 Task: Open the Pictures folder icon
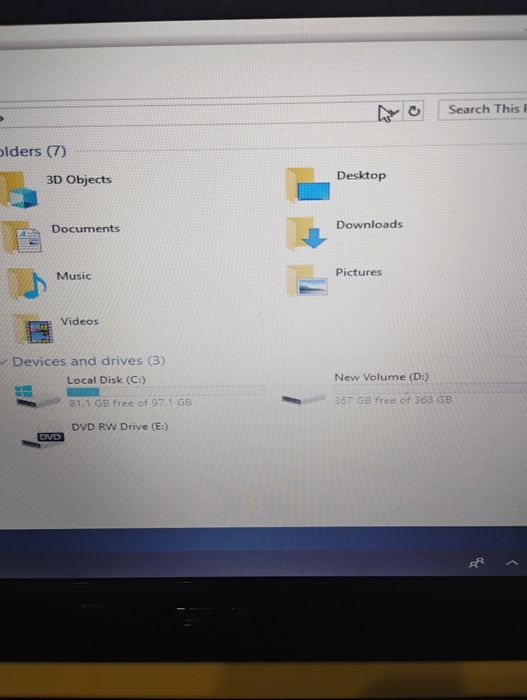[307, 280]
